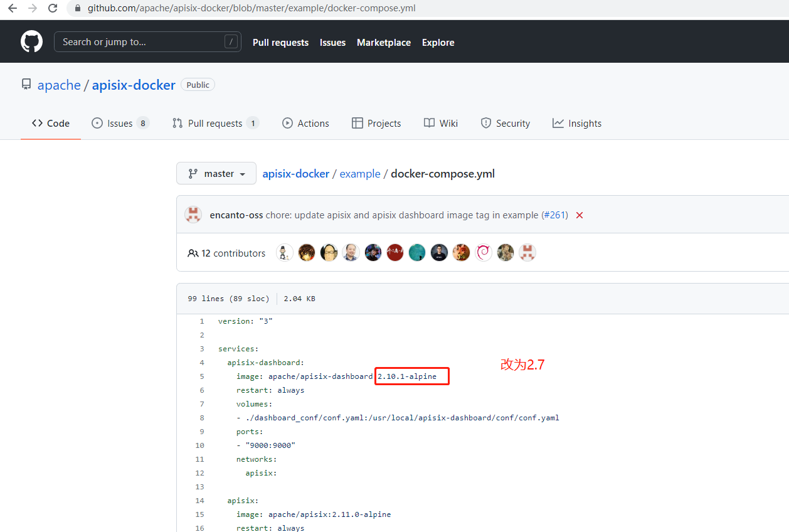Click the Search or jump to field
This screenshot has height=532, width=789.
147,42
